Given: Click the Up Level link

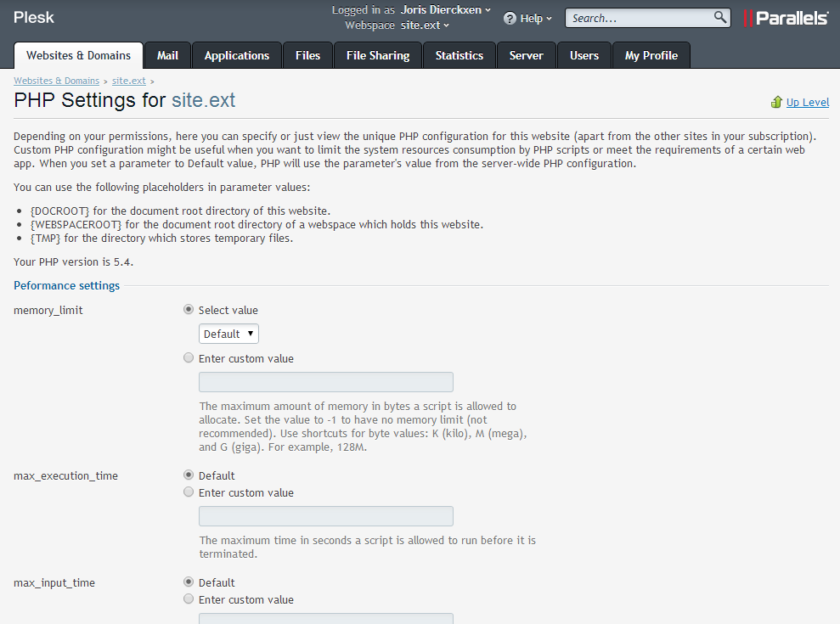Looking at the screenshot, I should [x=808, y=103].
